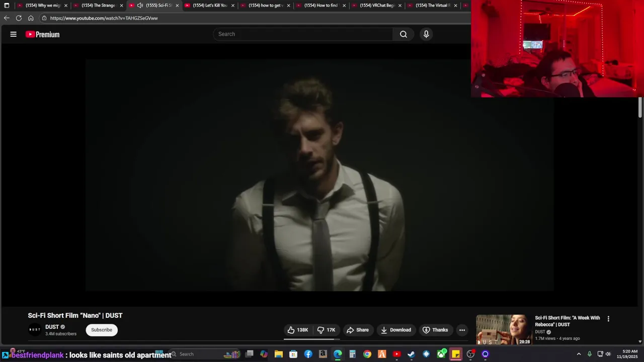
Task: Pause the Nano video in the player
Action: [x=319, y=175]
